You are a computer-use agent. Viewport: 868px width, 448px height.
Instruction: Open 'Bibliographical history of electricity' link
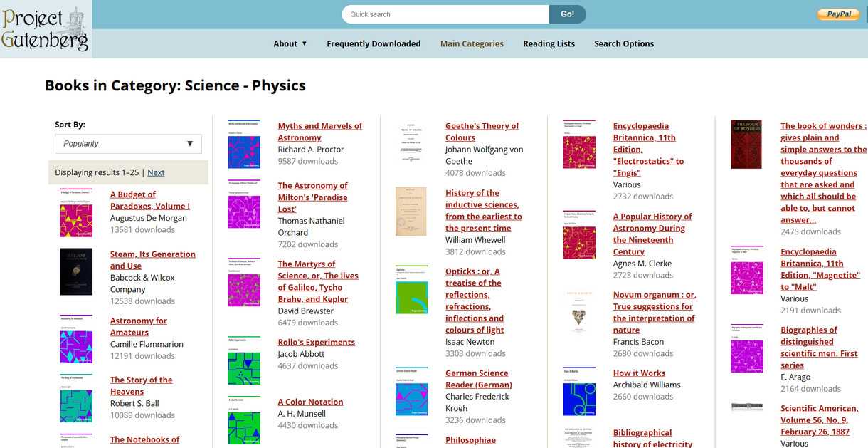[652, 438]
